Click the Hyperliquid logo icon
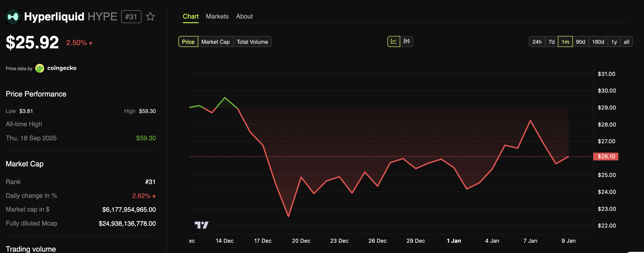 coord(13,17)
